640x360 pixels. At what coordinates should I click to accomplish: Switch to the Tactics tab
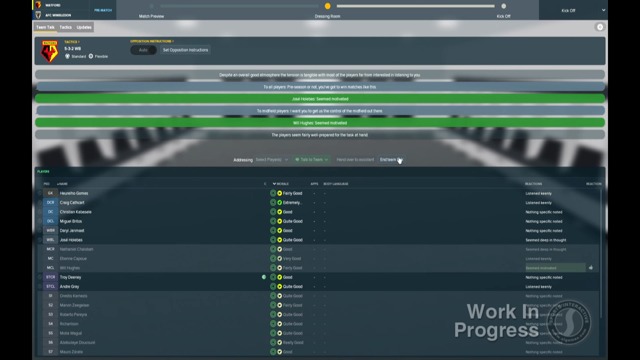[65, 27]
